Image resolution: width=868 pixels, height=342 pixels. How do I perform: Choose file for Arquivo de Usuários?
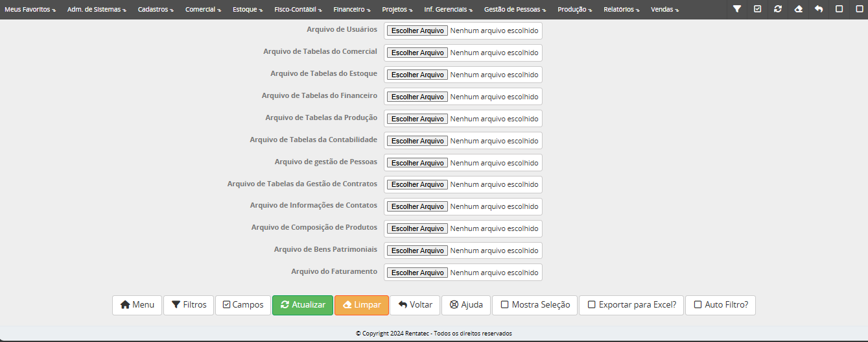point(417,31)
